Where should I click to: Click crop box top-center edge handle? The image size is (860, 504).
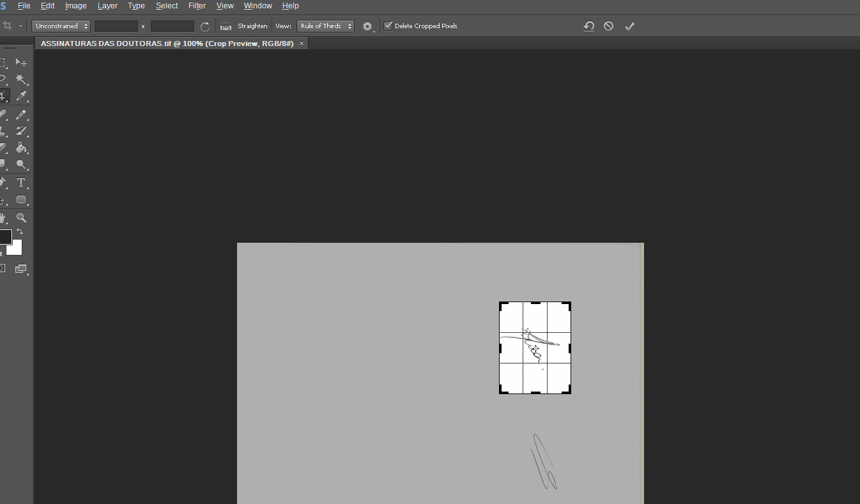click(535, 303)
